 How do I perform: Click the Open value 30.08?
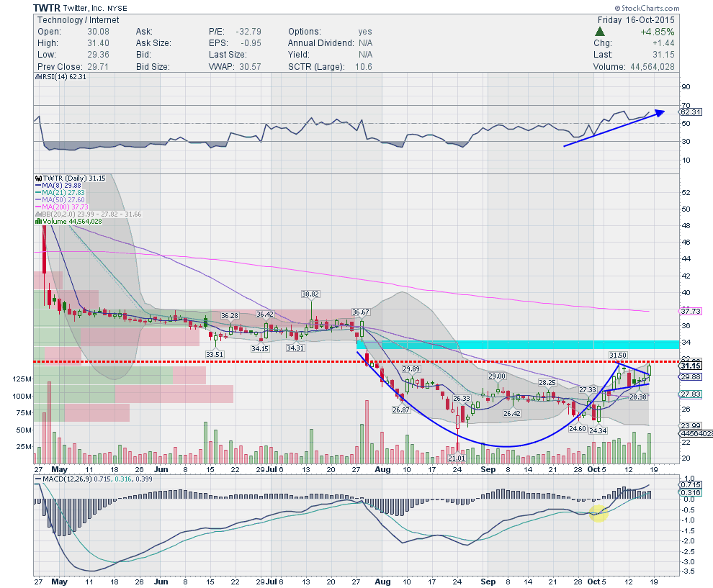pyautogui.click(x=98, y=32)
